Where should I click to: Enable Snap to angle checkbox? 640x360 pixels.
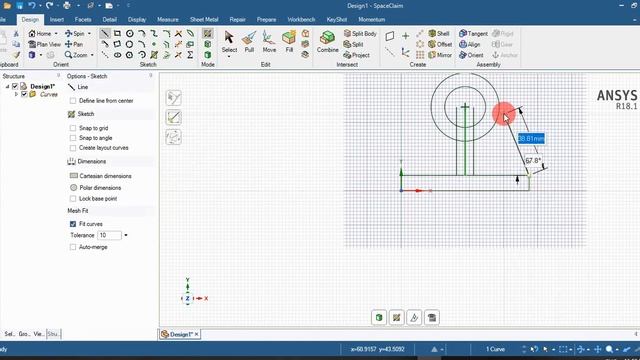point(73,138)
